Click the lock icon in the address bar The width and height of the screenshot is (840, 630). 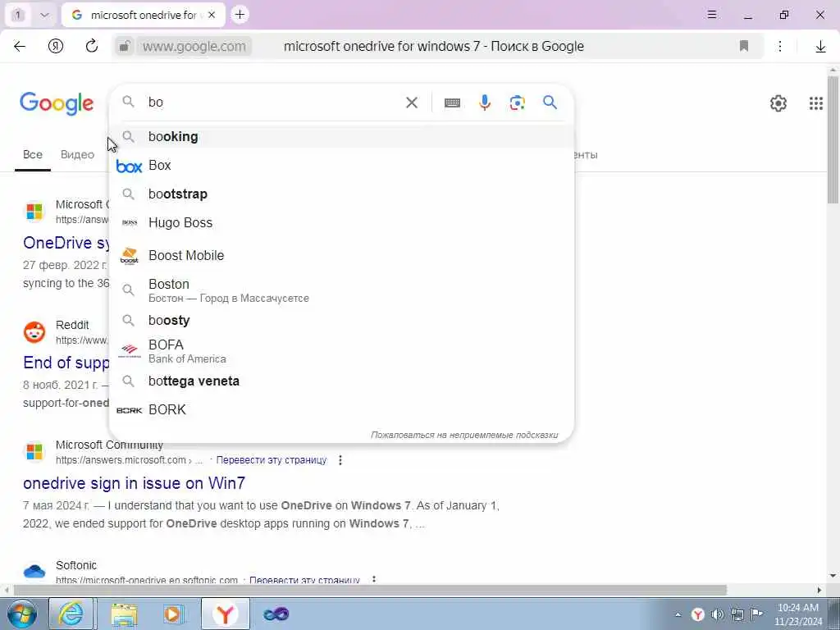click(x=125, y=47)
